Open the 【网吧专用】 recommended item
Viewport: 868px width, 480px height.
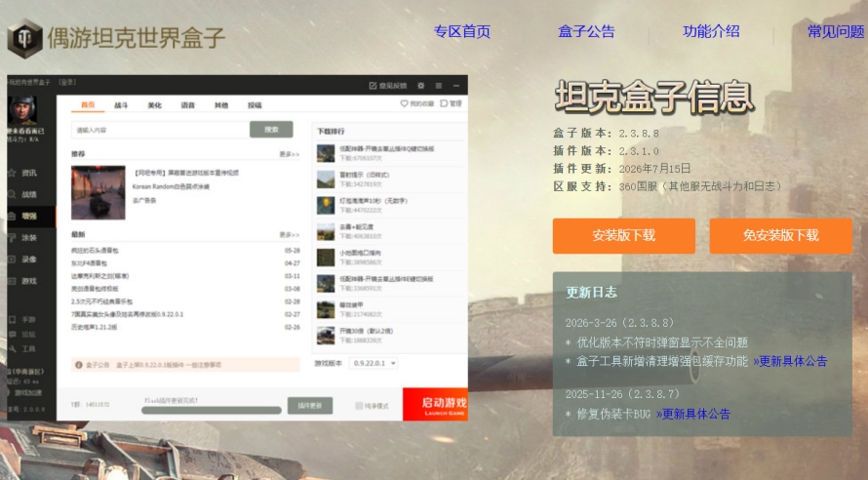(x=186, y=173)
